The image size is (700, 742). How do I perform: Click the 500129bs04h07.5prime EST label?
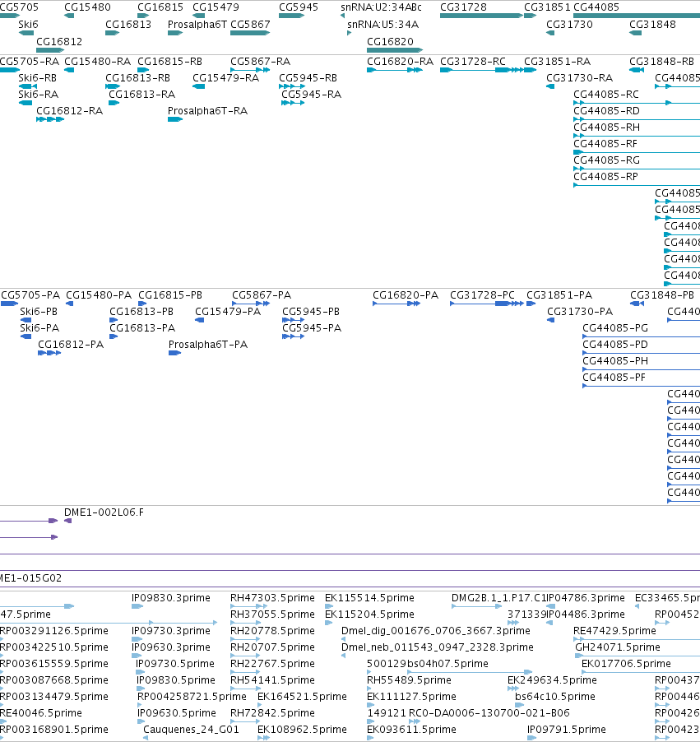(x=428, y=664)
